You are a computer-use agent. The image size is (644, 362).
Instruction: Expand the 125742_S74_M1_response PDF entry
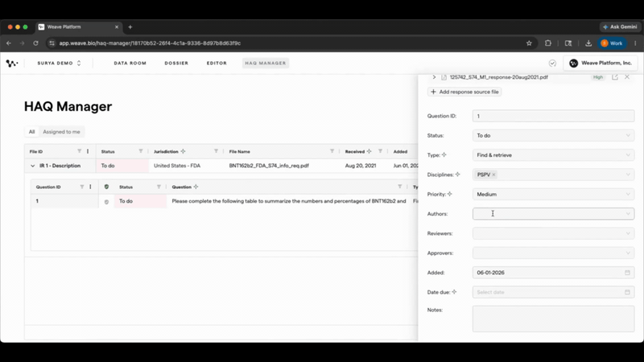pyautogui.click(x=434, y=77)
